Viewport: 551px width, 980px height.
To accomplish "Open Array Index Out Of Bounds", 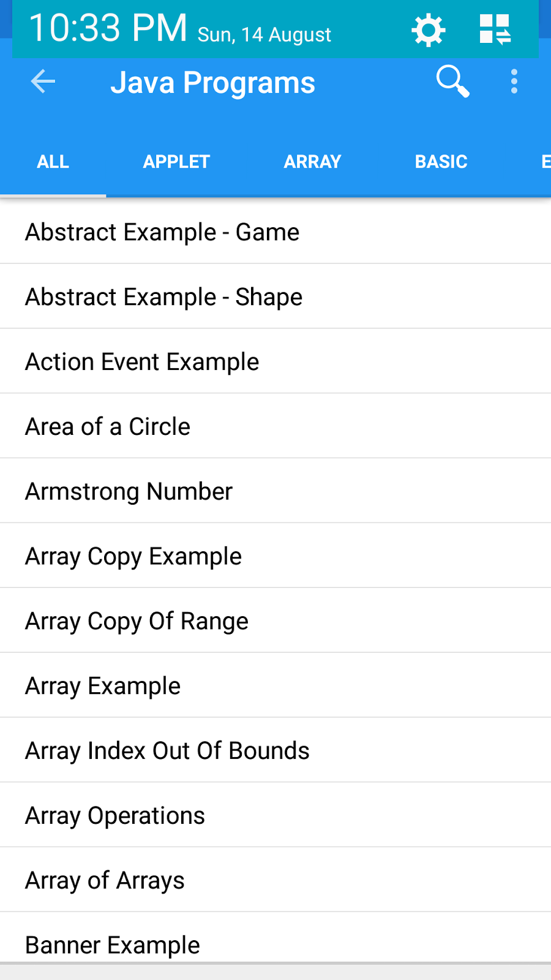I will (x=167, y=750).
